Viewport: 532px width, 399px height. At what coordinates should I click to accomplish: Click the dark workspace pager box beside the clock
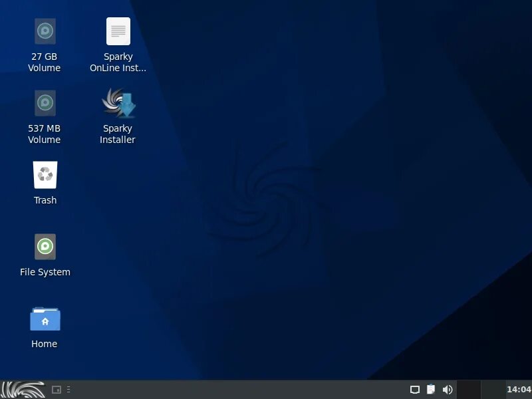point(469,390)
